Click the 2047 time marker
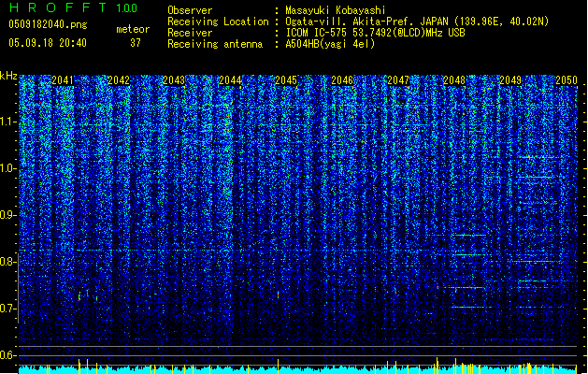The width and height of the screenshot is (588, 374). [x=398, y=80]
